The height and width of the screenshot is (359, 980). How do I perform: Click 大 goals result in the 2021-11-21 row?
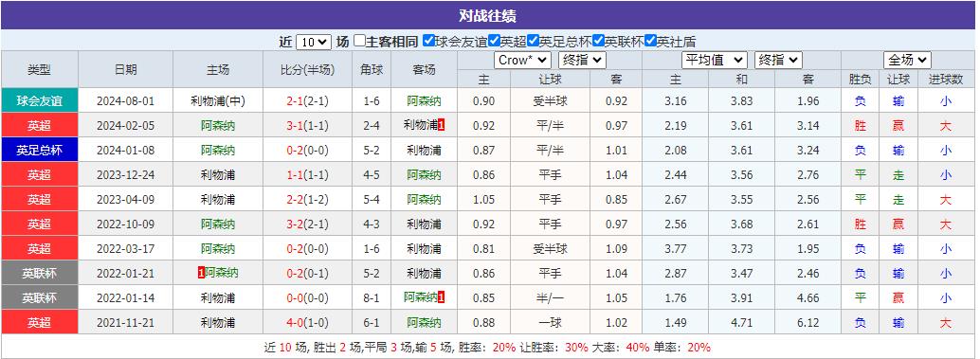click(946, 323)
